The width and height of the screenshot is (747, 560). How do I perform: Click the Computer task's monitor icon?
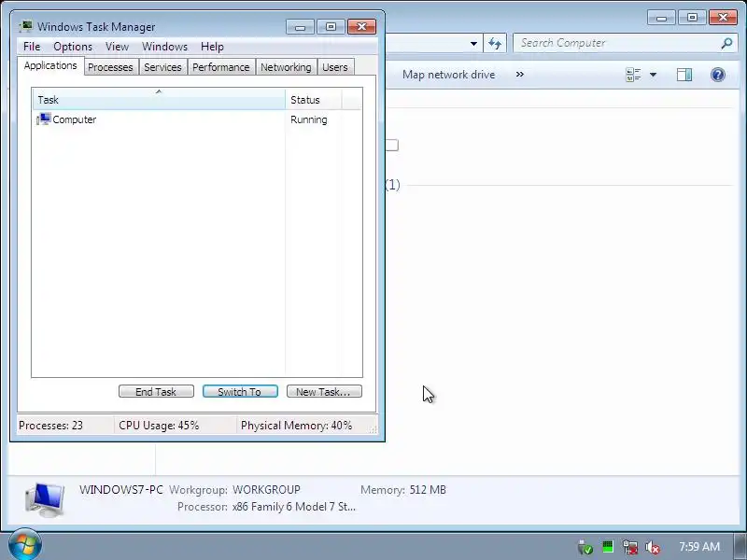click(x=44, y=119)
